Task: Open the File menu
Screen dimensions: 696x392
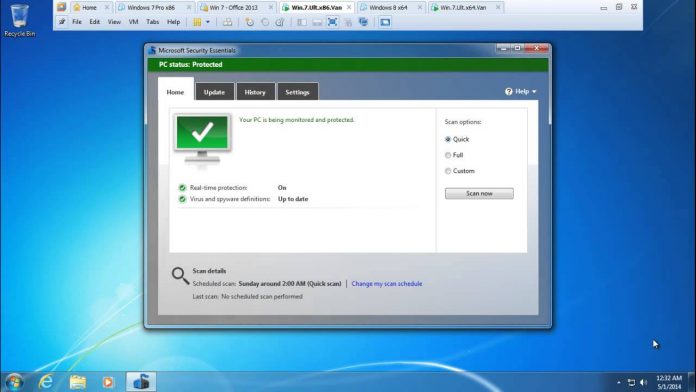Action: coord(77,21)
